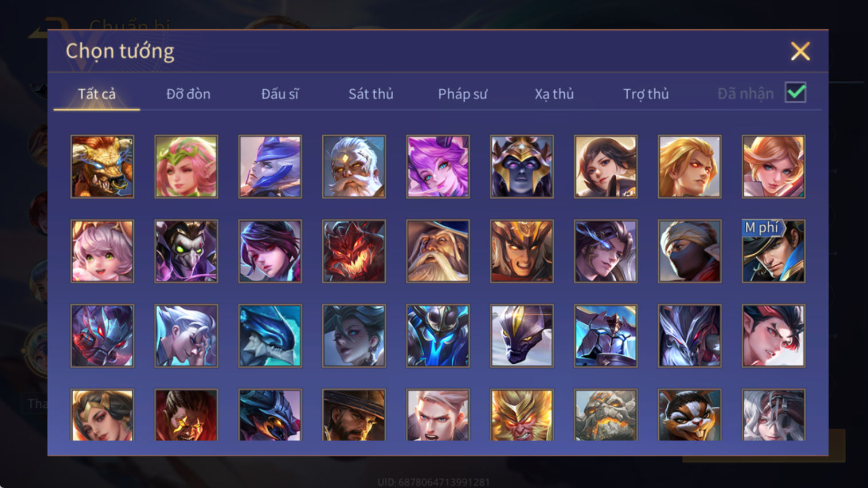This screenshot has width=868, height=488.
Task: Pick the raccoon-like furry hero portrait
Action: [x=690, y=415]
